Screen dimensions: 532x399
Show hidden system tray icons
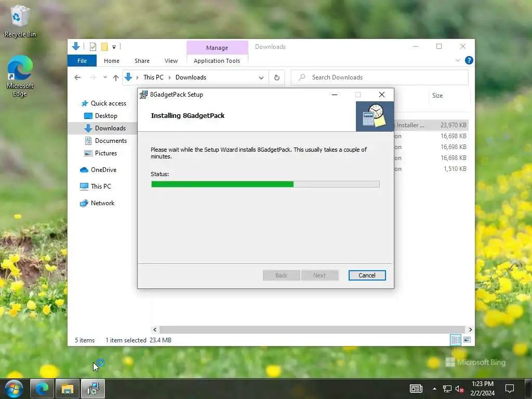coord(435,389)
